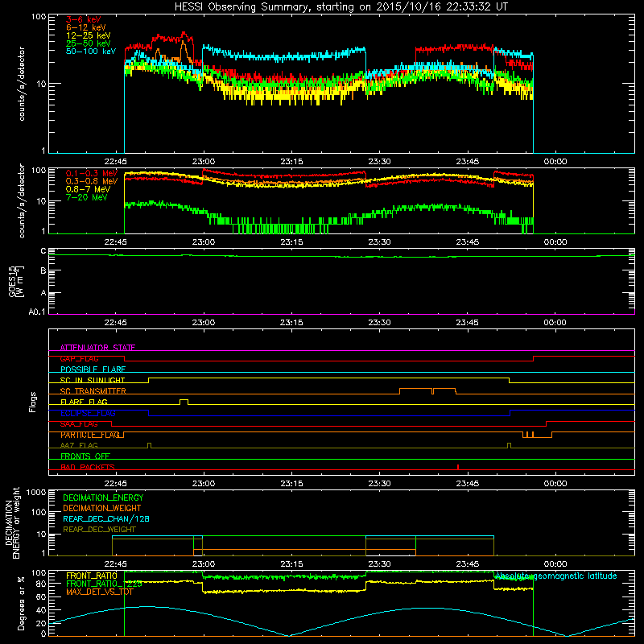Click the GOES15 axis label
The height and width of the screenshot is (644, 644).
click(x=16, y=281)
